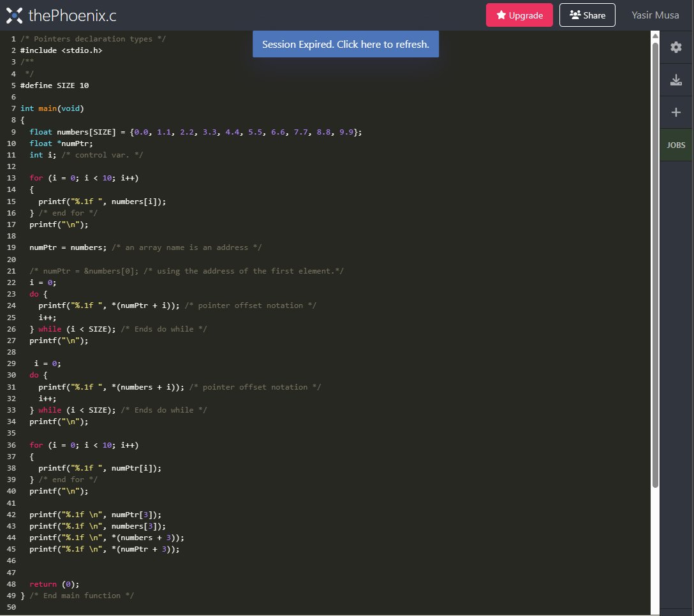The image size is (694, 616).
Task: Click Session Expired banner to refresh
Action: click(x=346, y=44)
